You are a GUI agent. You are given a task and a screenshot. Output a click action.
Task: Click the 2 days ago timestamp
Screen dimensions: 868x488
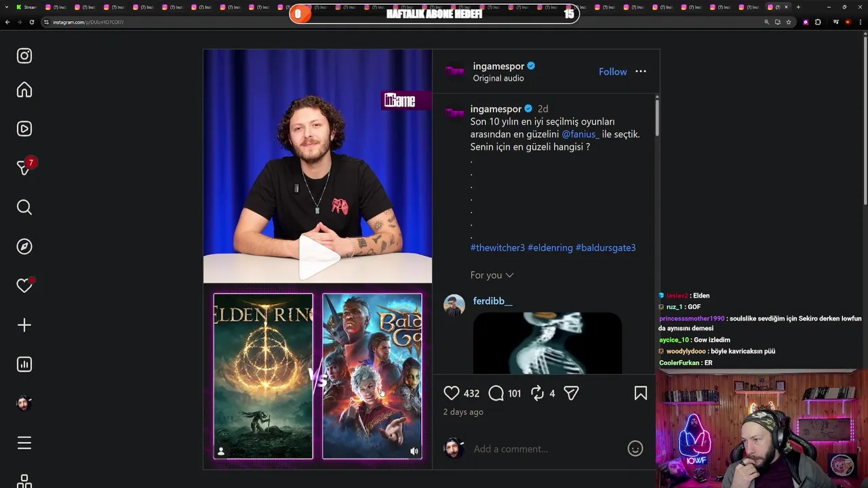(463, 412)
